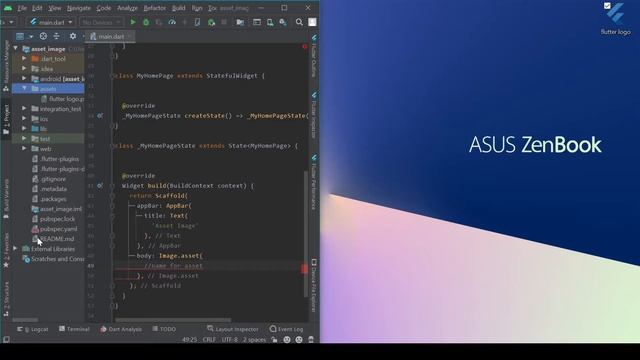640x360 pixels.
Task: Expand the .dart_tool folder
Action: tap(24, 58)
